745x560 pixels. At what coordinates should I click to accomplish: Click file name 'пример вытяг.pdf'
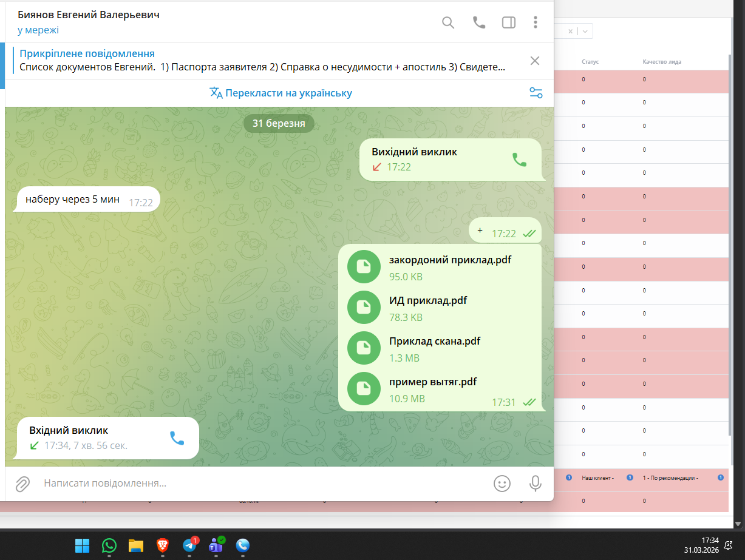[x=433, y=382]
